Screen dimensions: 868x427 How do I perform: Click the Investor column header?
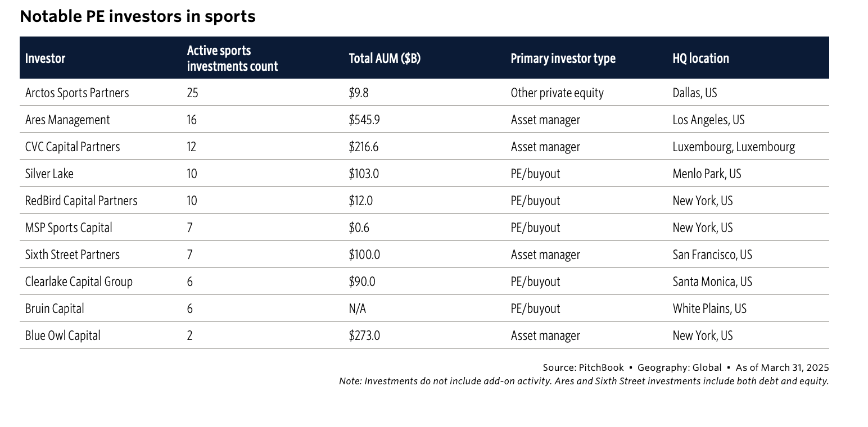46,58
